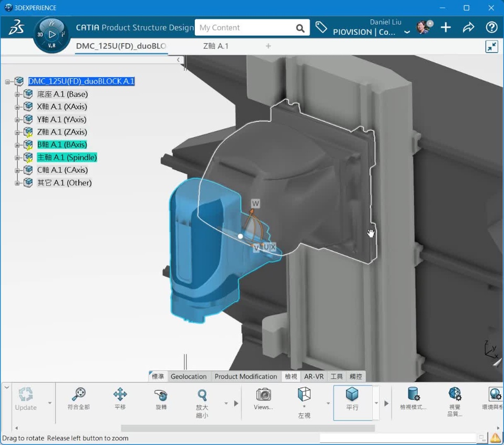Select B軸 A.1 (BAxis) in the tree

coord(62,144)
